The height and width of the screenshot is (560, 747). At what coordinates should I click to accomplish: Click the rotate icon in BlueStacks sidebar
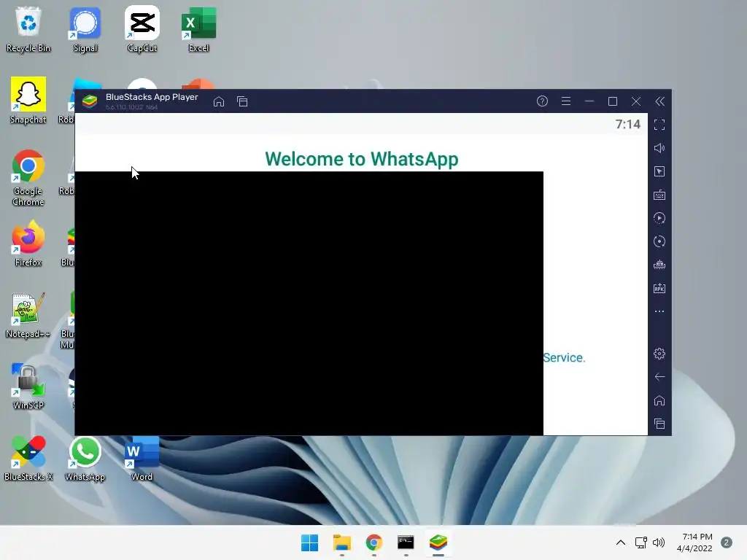[659, 241]
